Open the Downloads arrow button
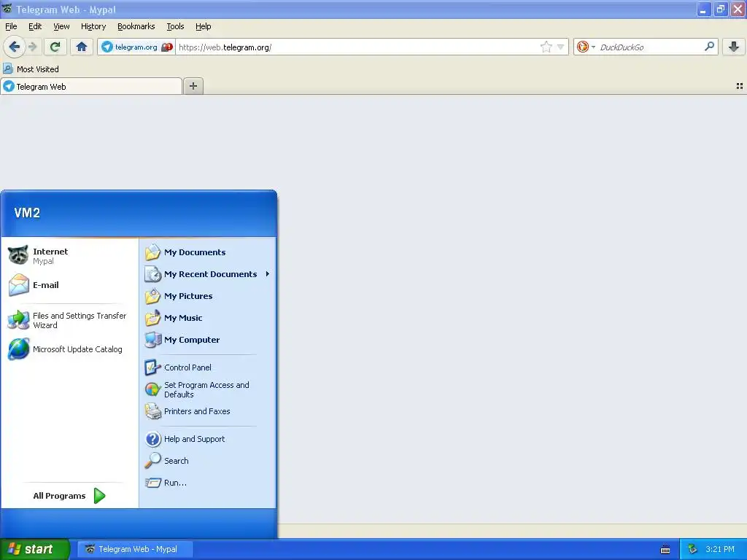Viewport: 747px width, 560px height. click(734, 47)
